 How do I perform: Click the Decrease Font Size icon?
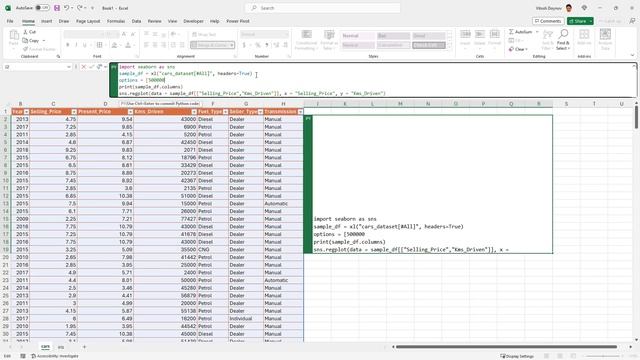(x=133, y=35)
